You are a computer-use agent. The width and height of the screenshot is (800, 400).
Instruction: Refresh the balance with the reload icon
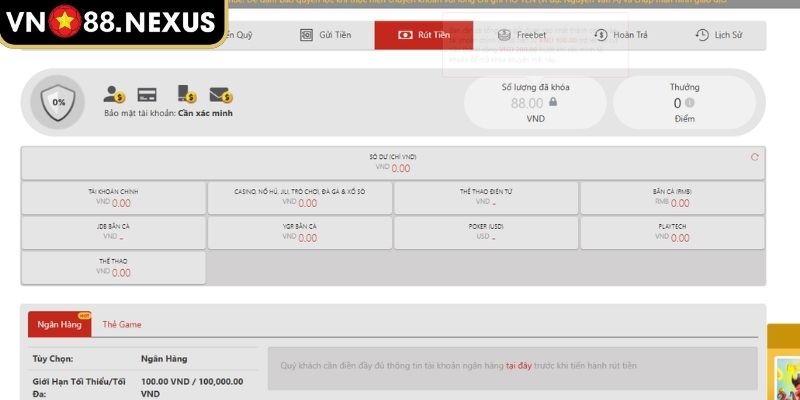click(755, 157)
